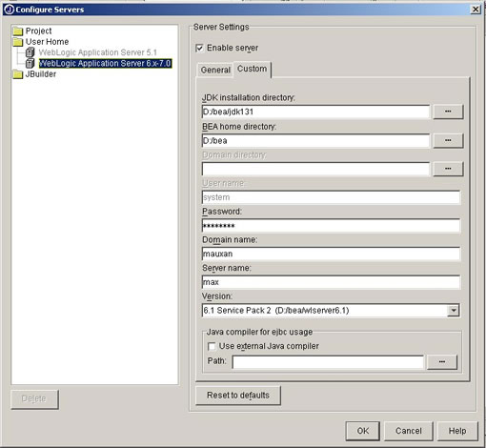
Task: Browse for external Java compiler path
Action: click(x=442, y=362)
